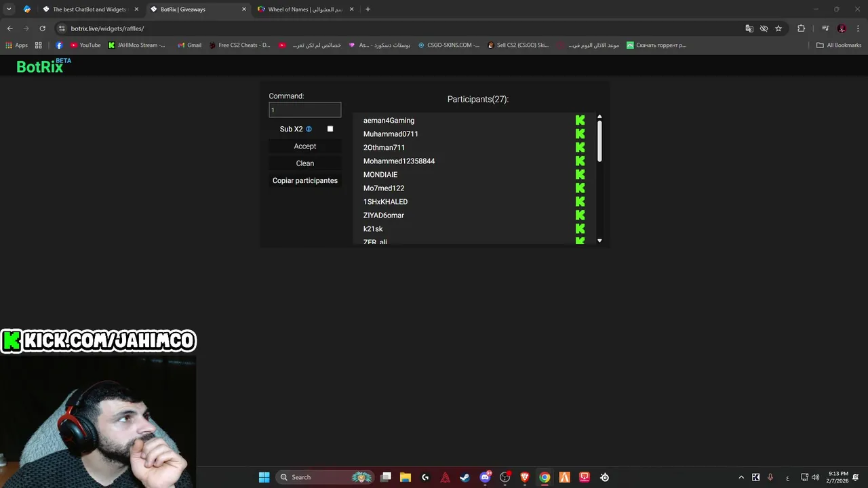Screen dimensions: 868x488
Task: Open Discord from the taskbar
Action: pos(485,477)
